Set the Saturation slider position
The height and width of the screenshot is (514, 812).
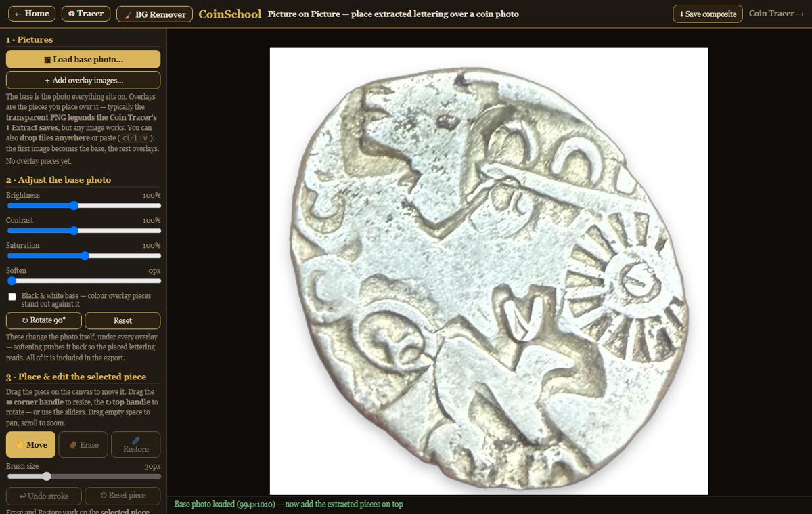click(83, 256)
